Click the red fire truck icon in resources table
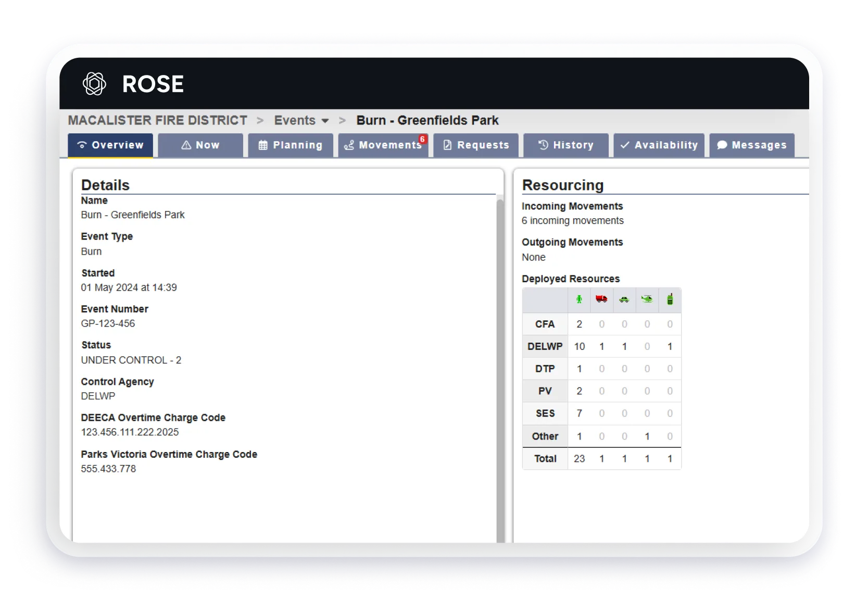868x602 pixels. click(x=601, y=299)
